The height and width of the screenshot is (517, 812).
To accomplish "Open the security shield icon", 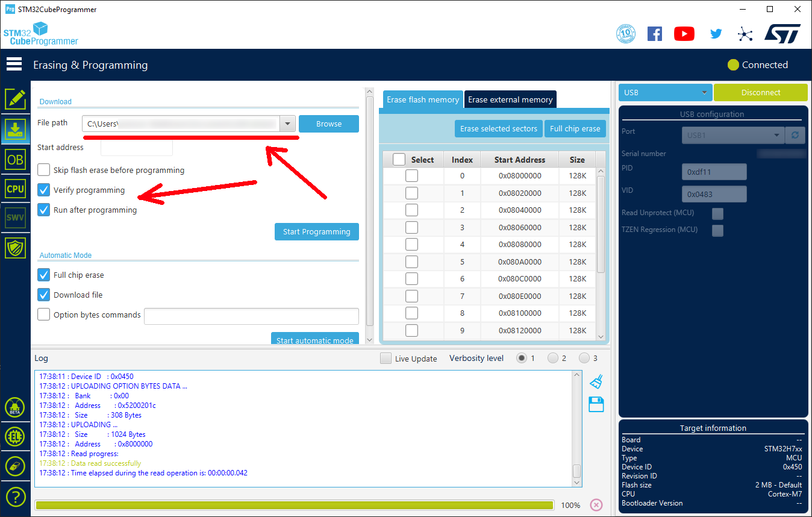I will pyautogui.click(x=15, y=247).
